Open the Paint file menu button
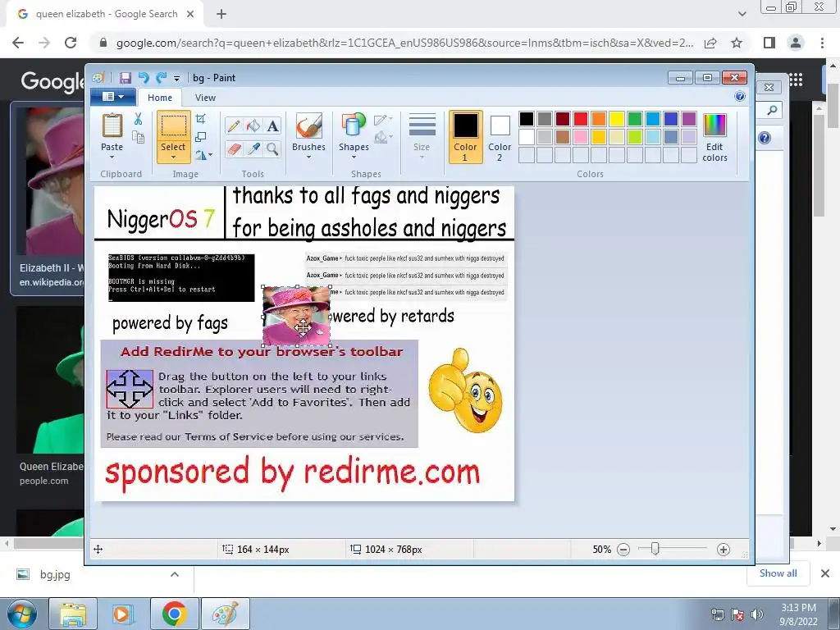 click(113, 97)
